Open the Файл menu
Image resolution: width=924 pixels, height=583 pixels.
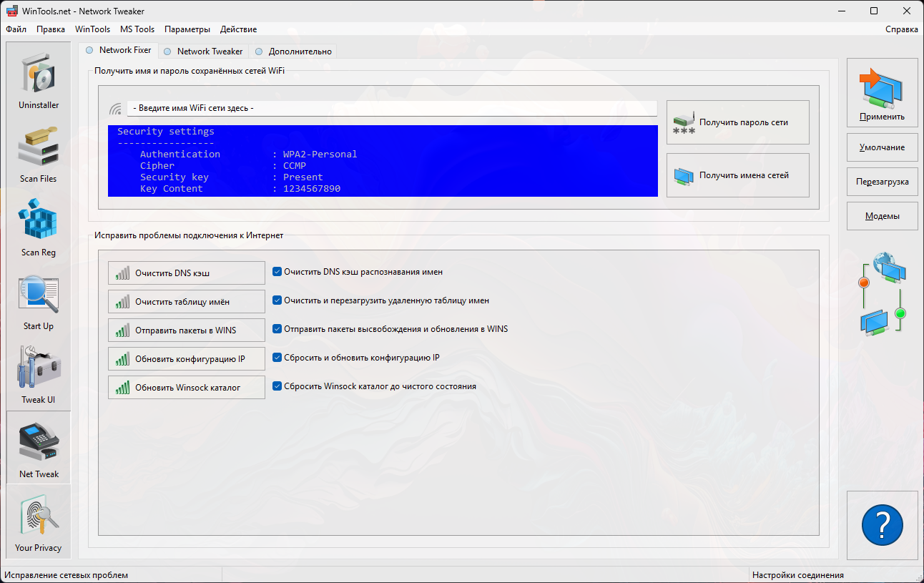coord(16,29)
